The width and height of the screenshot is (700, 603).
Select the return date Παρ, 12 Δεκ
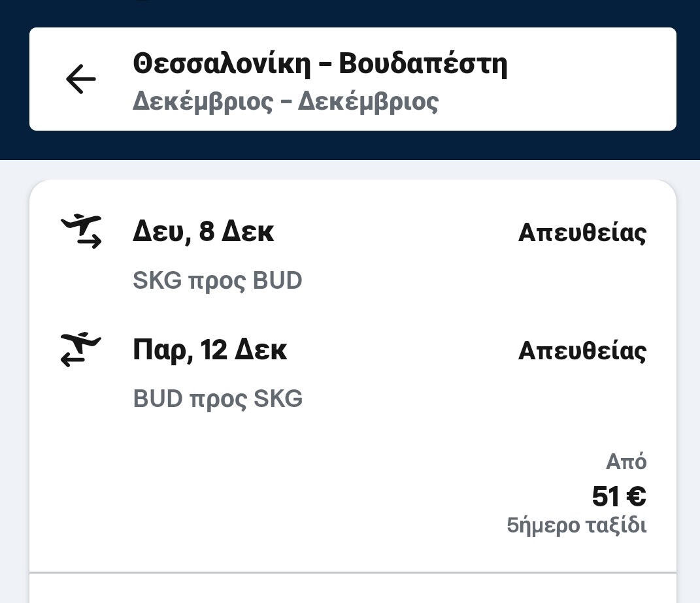pos(210,350)
